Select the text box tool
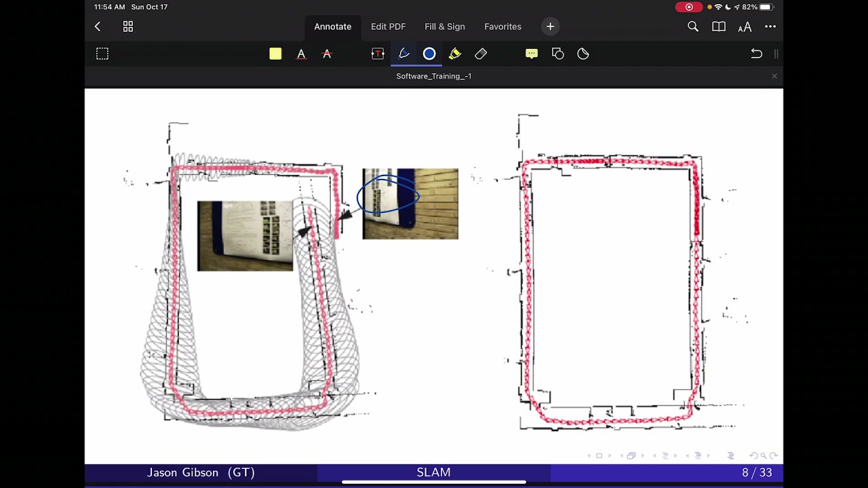This screenshot has width=868, height=488. [378, 54]
